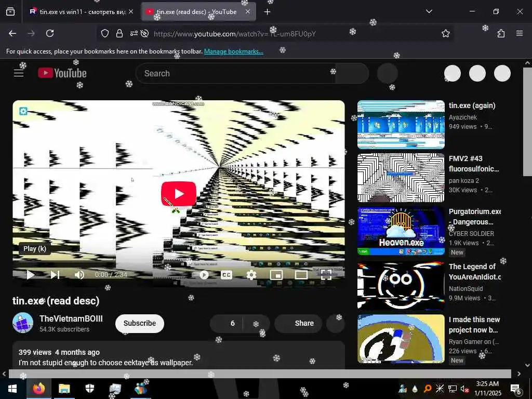Open a new browser tab
532x399 pixels.
click(268, 12)
